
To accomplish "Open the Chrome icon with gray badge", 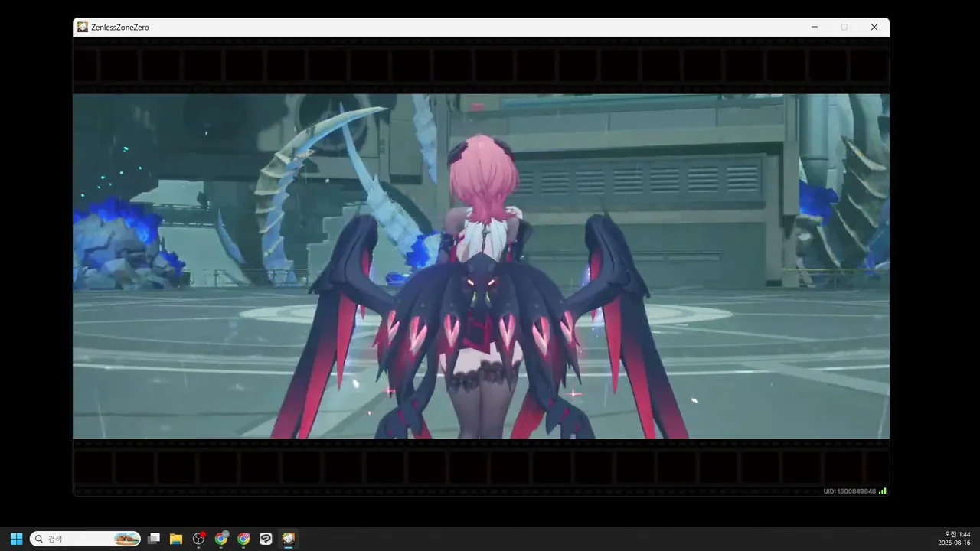I will click(x=221, y=539).
